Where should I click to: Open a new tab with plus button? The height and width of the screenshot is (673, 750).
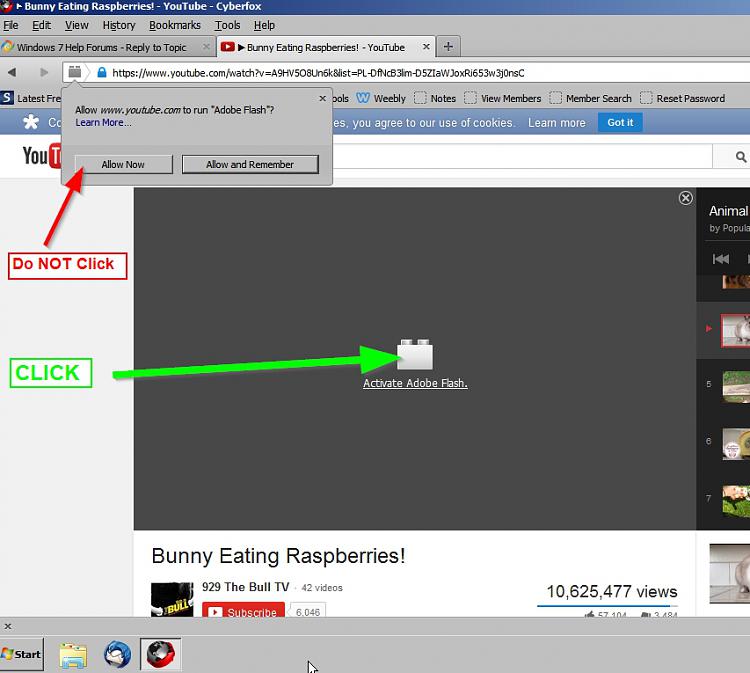[448, 46]
